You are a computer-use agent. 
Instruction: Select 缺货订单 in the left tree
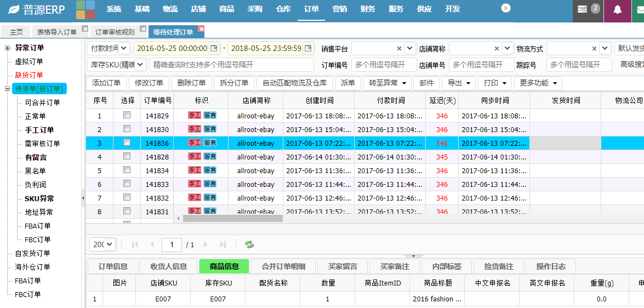[29, 75]
